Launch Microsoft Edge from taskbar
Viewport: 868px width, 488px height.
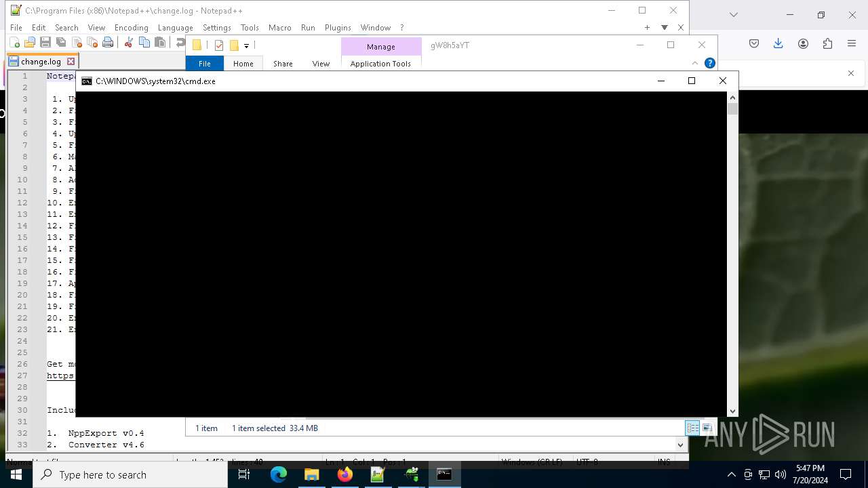tap(279, 474)
